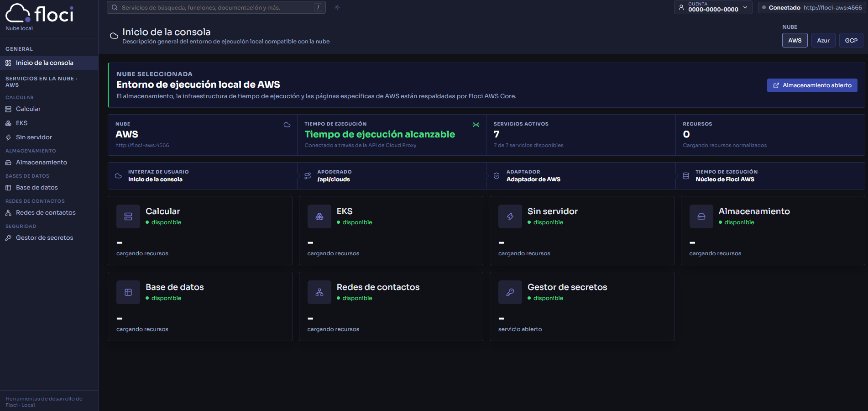Open Sin servidor in the sidebar
Viewport: 868px width, 411px height.
click(49, 137)
